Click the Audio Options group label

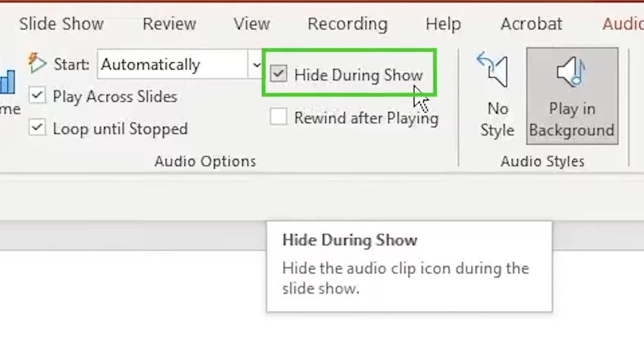coord(205,161)
